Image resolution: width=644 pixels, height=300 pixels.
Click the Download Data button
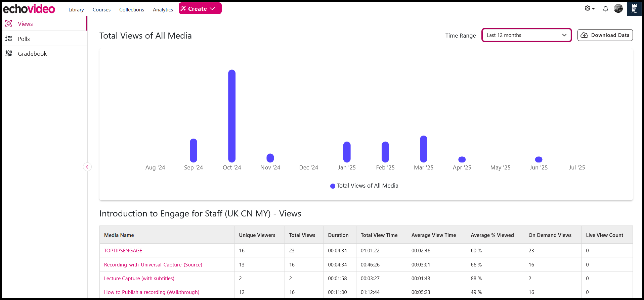pos(605,35)
